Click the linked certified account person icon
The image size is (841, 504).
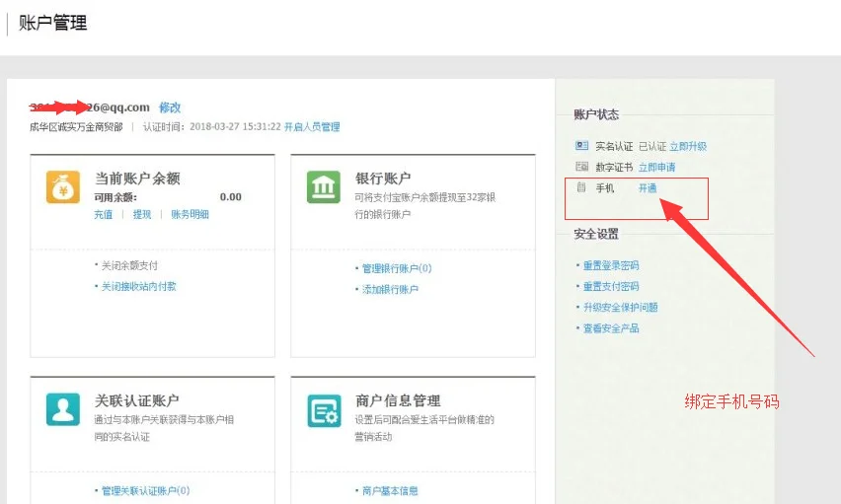pyautogui.click(x=63, y=409)
